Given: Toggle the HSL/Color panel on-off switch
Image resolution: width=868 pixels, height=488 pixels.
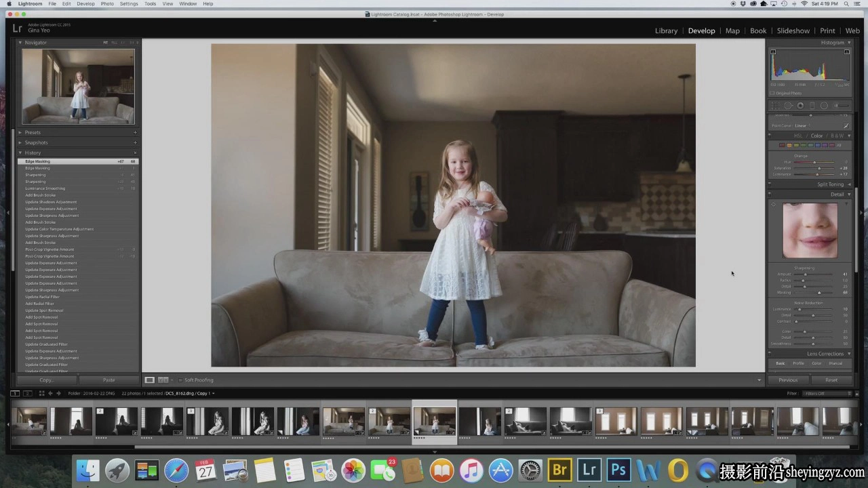Looking at the screenshot, I should pyautogui.click(x=770, y=136).
